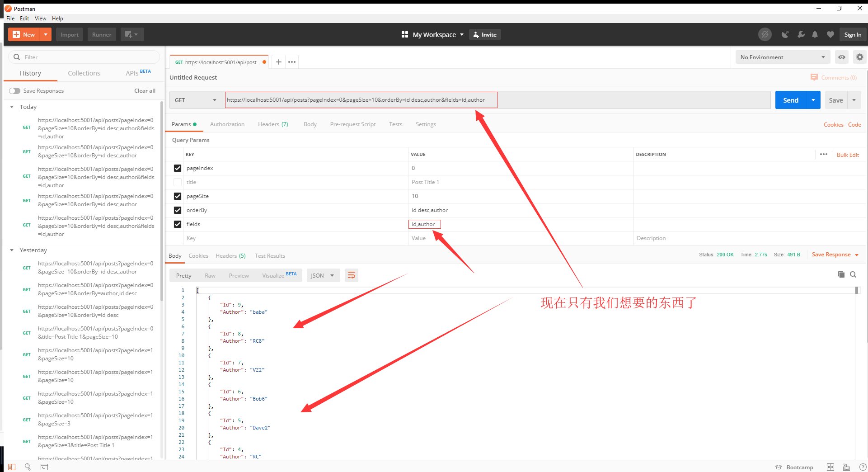Click the Code link
Image resolution: width=868 pixels, height=472 pixels.
(854, 124)
